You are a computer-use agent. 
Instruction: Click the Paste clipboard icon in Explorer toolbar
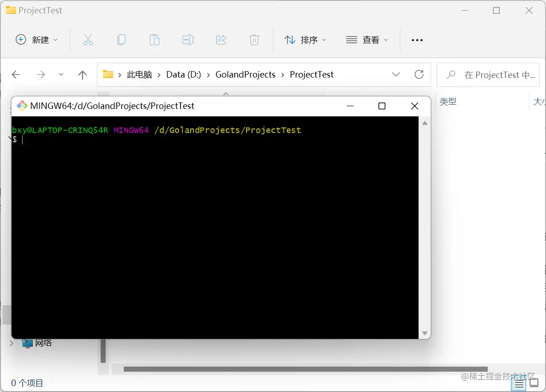[x=155, y=40]
